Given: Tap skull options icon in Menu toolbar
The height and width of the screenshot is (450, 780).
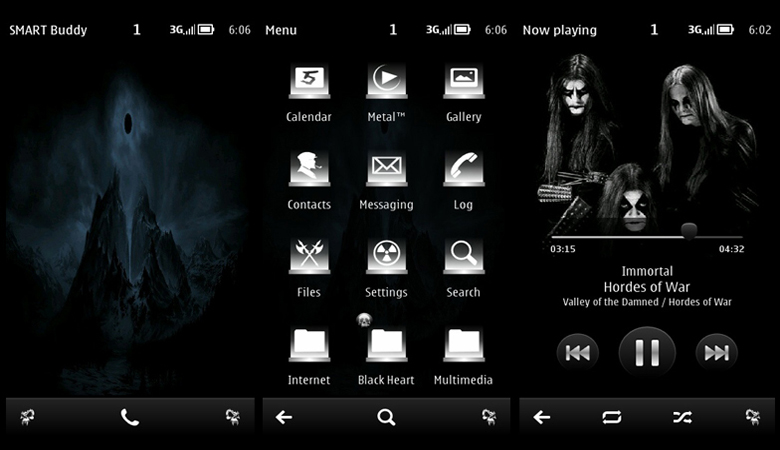Looking at the screenshot, I should [x=489, y=417].
